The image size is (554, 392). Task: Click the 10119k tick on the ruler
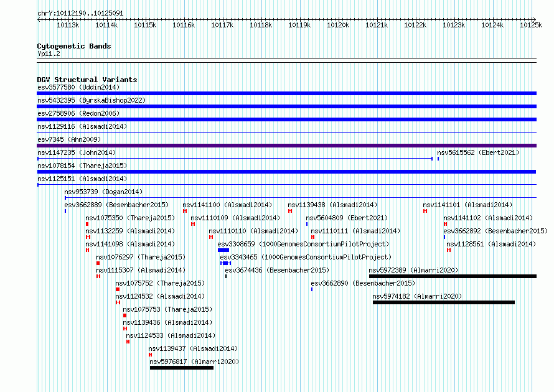tap(299, 25)
